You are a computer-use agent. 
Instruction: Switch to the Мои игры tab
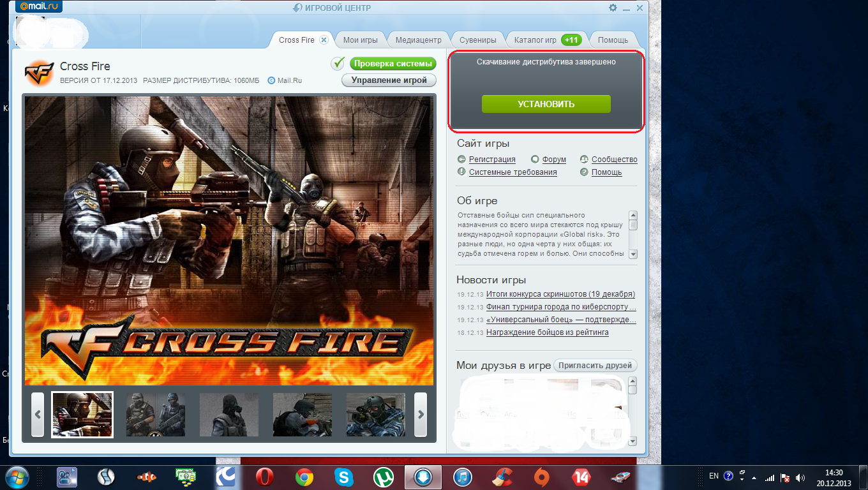point(361,40)
